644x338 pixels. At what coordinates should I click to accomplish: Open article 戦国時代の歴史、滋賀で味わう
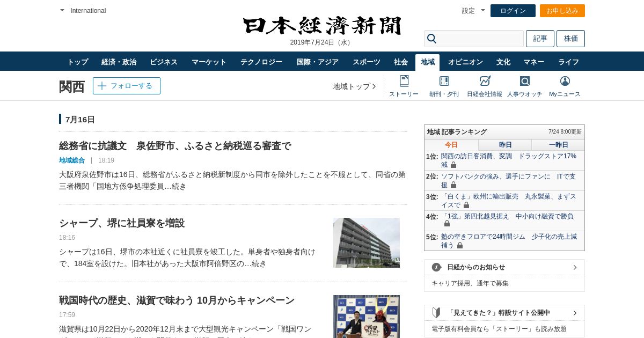click(177, 300)
